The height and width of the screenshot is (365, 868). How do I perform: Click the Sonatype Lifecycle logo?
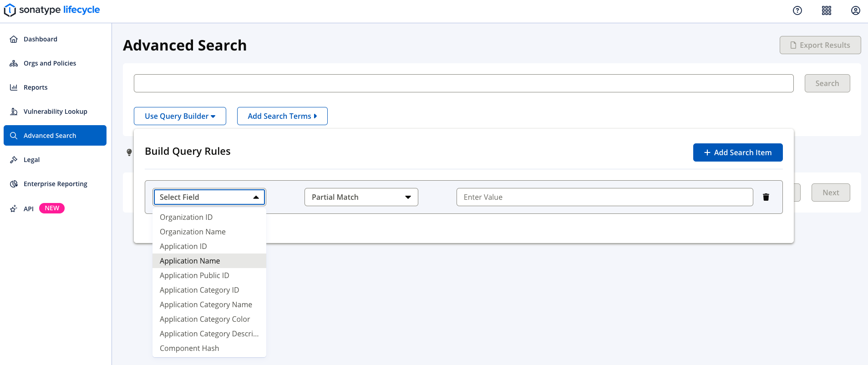pos(52,10)
